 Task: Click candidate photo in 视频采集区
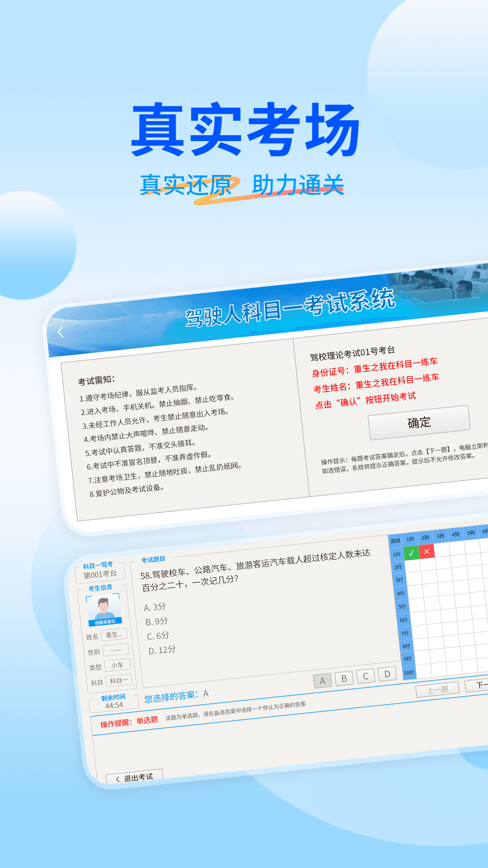[104, 610]
